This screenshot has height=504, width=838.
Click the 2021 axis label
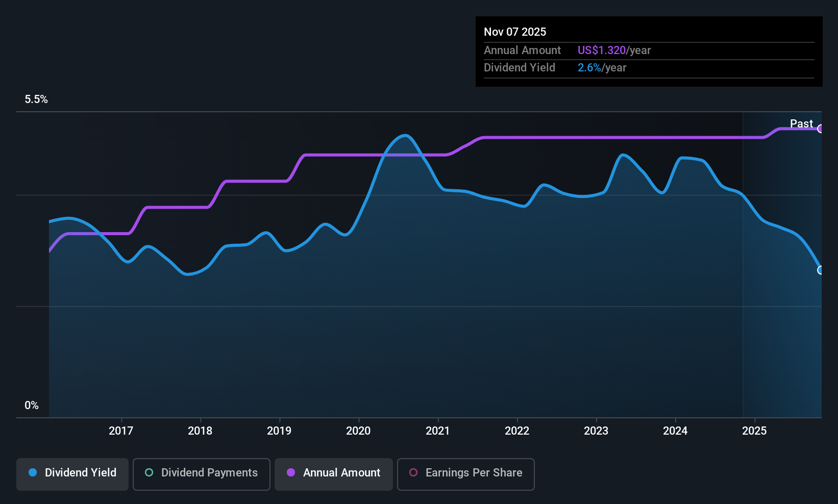coord(438,431)
